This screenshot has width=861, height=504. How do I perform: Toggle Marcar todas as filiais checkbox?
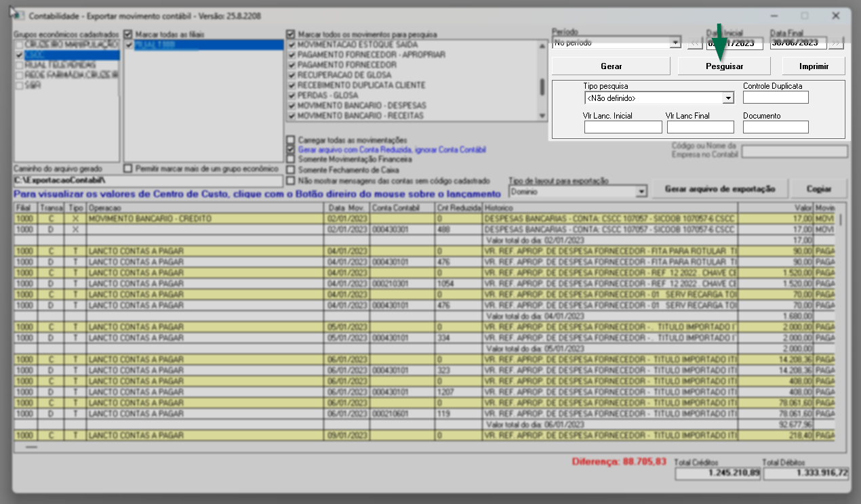128,34
